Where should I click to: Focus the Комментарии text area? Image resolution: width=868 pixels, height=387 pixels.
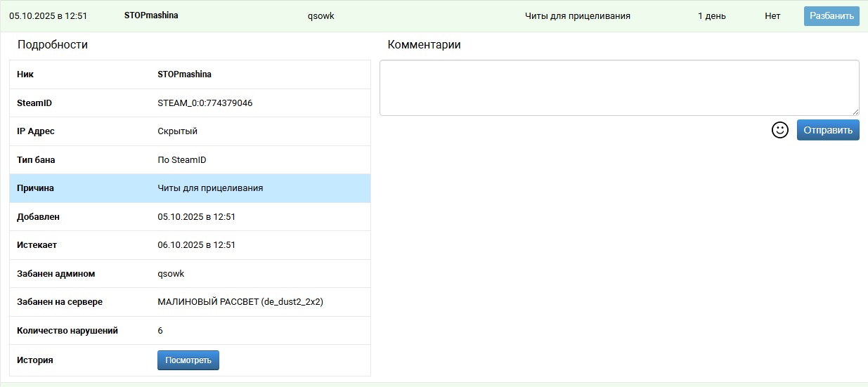618,87
